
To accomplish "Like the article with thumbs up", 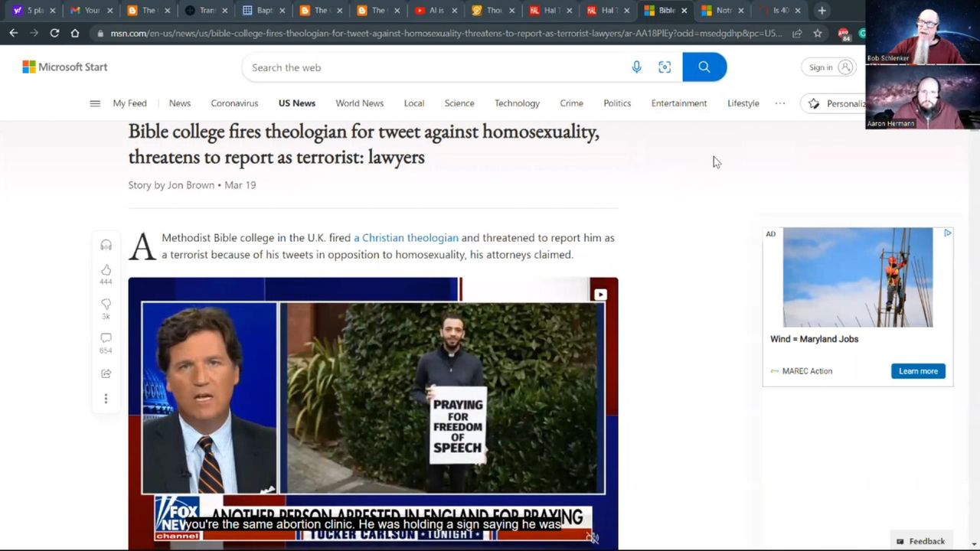I will [106, 270].
